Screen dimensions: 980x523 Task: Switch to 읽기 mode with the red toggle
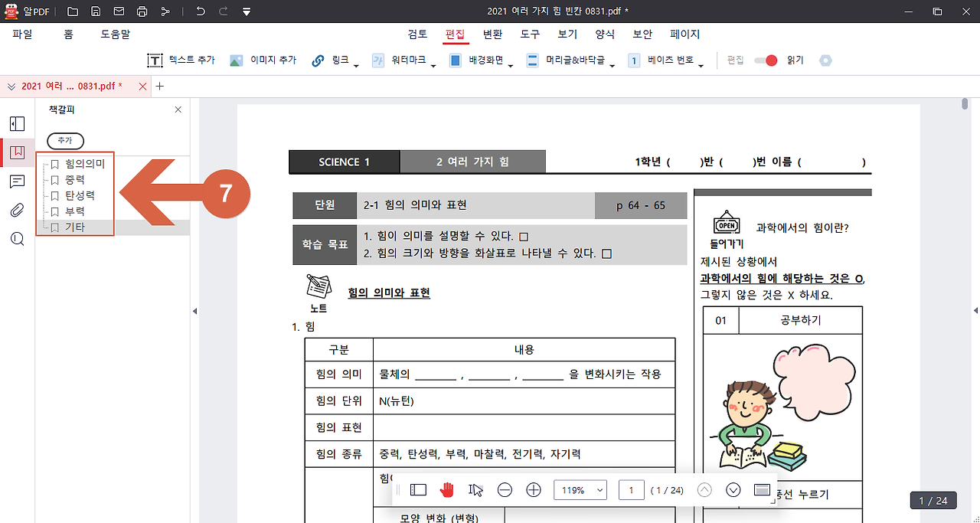click(766, 60)
